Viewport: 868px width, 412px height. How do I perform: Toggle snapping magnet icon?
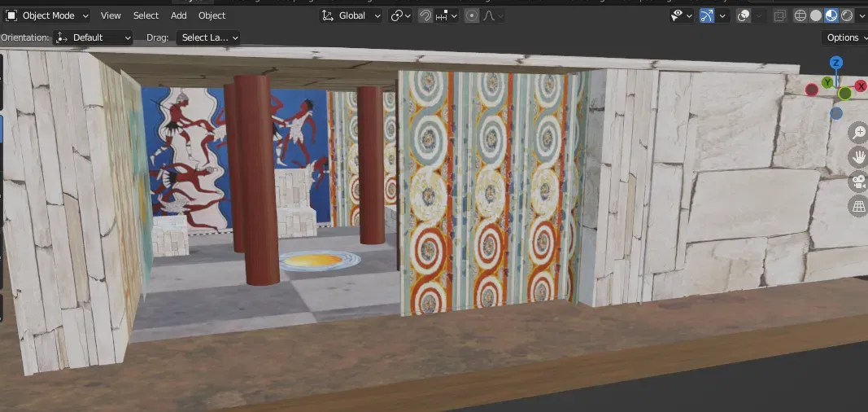pyautogui.click(x=425, y=15)
